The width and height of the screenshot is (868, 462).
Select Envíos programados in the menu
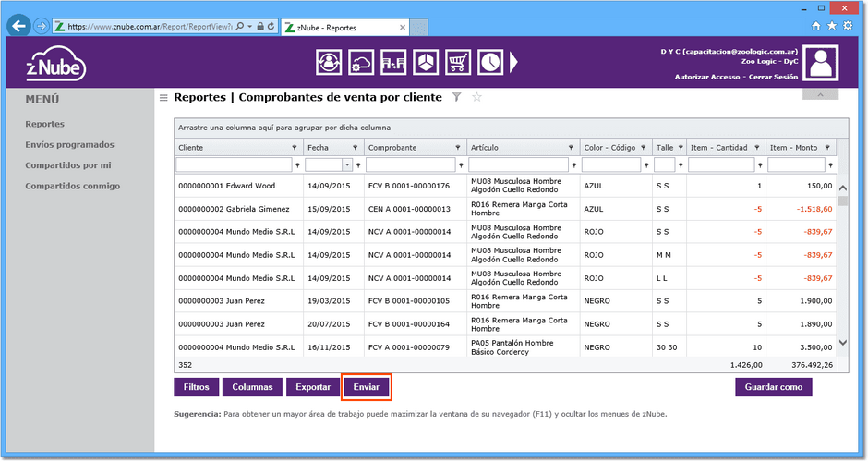click(70, 144)
